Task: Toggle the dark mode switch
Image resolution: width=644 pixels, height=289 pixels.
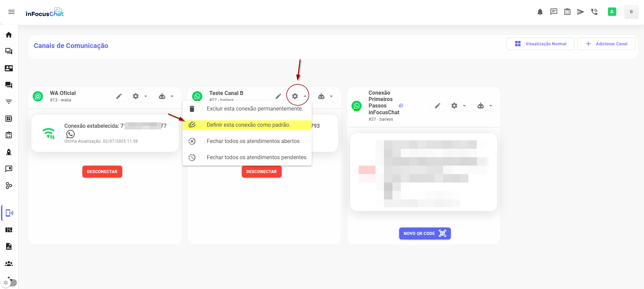Action: 9,283
